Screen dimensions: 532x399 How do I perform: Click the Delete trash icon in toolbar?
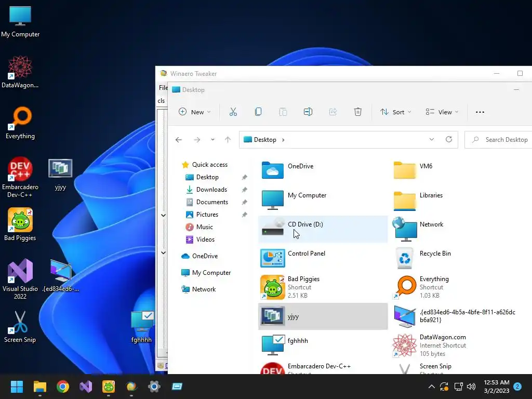357,112
